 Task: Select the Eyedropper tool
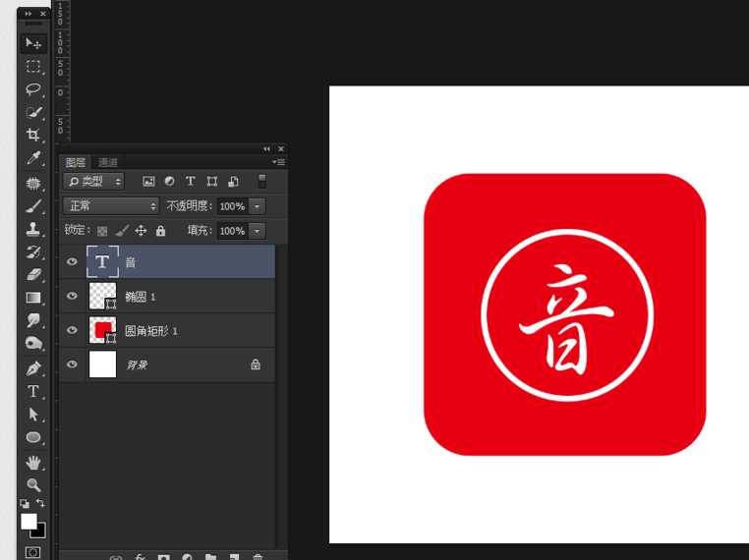(33, 157)
